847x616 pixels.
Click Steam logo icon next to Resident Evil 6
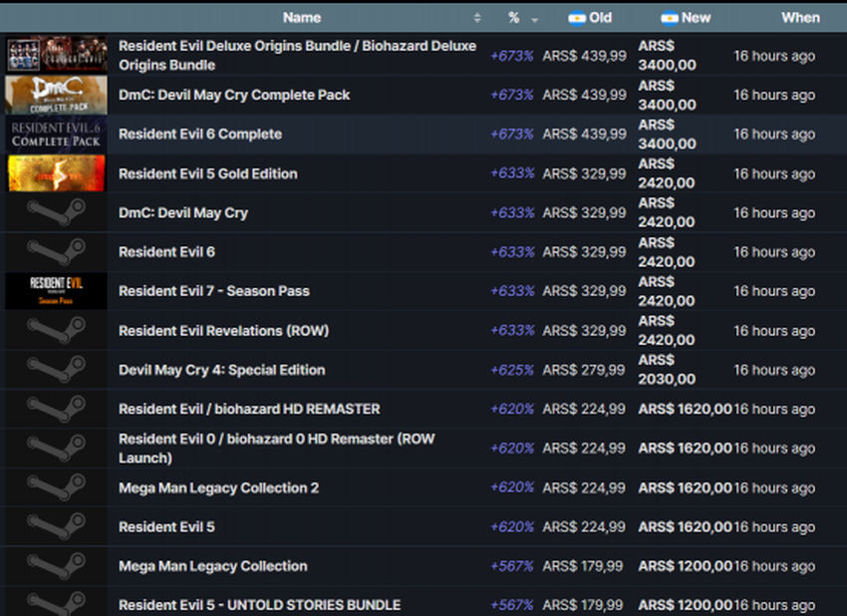(56, 252)
